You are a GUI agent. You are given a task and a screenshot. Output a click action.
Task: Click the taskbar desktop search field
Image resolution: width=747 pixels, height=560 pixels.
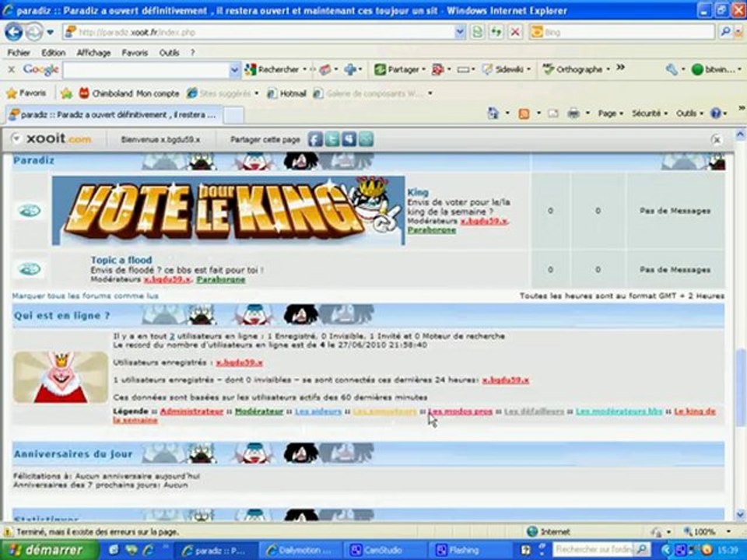595,550
